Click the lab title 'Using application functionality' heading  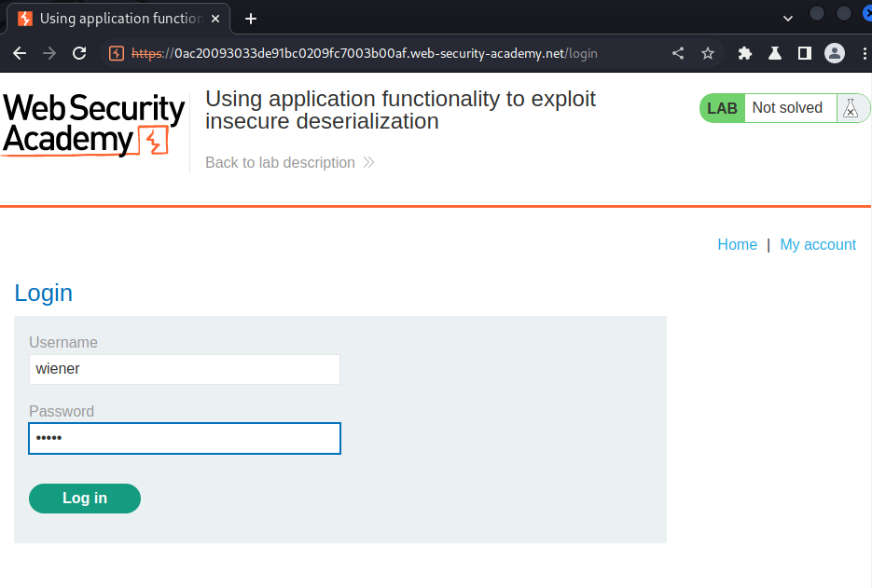click(400, 110)
